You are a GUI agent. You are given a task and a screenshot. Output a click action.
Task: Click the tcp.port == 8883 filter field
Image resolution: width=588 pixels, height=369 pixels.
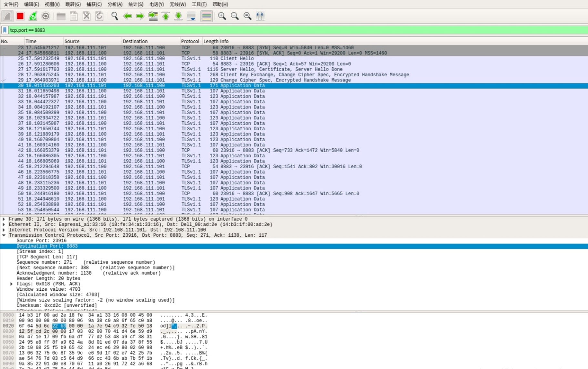[290, 30]
